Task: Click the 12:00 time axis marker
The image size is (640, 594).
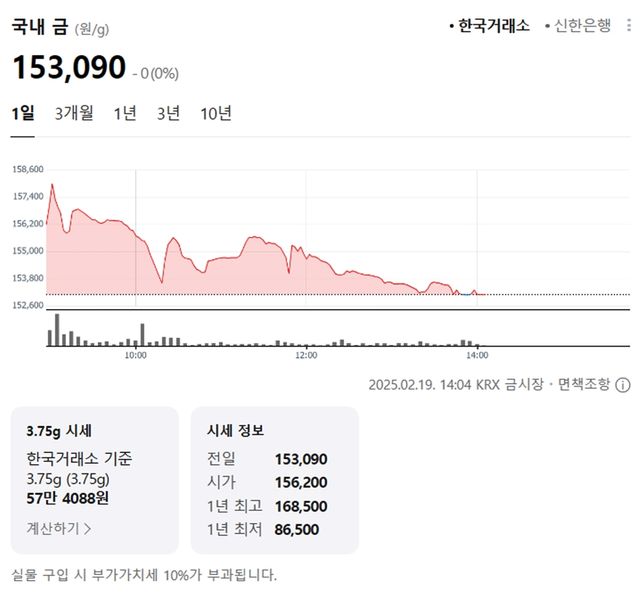Action: [306, 355]
